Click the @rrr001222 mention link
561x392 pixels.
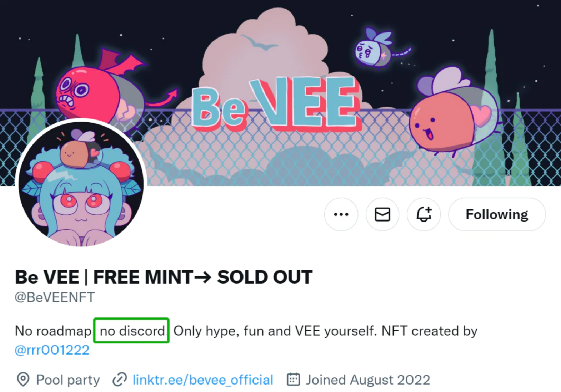click(x=52, y=350)
